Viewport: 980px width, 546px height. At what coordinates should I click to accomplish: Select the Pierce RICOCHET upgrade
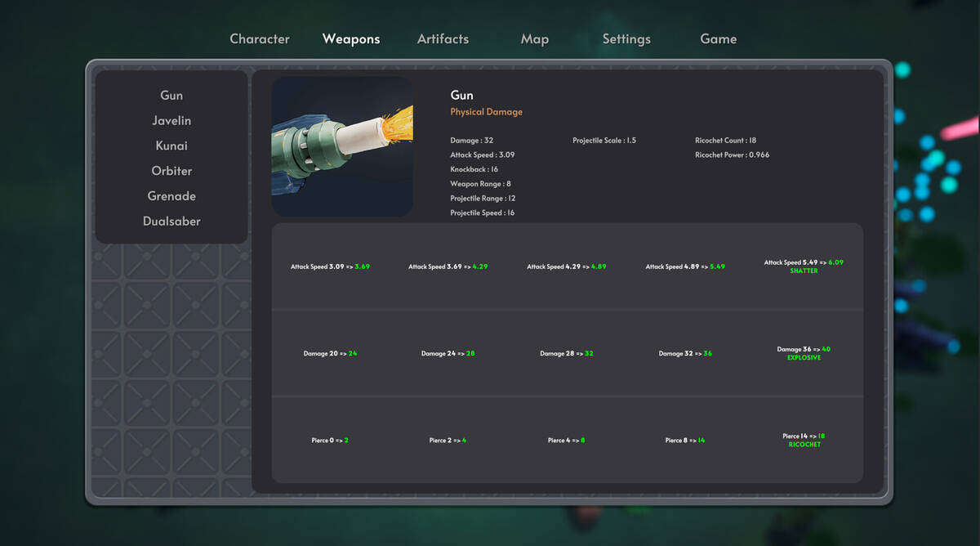pos(804,440)
